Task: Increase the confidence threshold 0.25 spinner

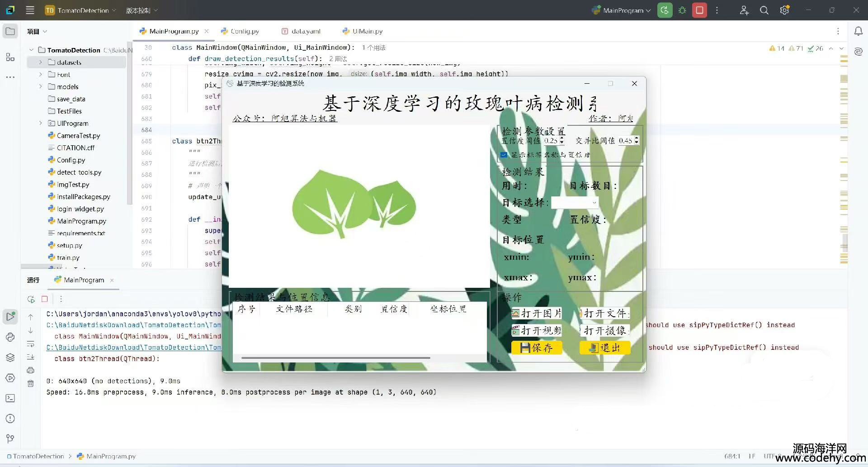Action: click(562, 138)
